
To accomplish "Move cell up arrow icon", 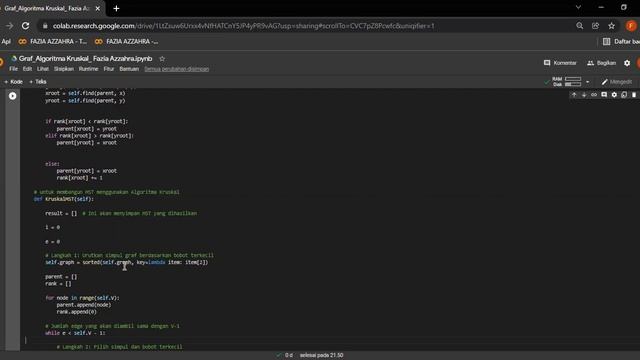I will 574,95.
